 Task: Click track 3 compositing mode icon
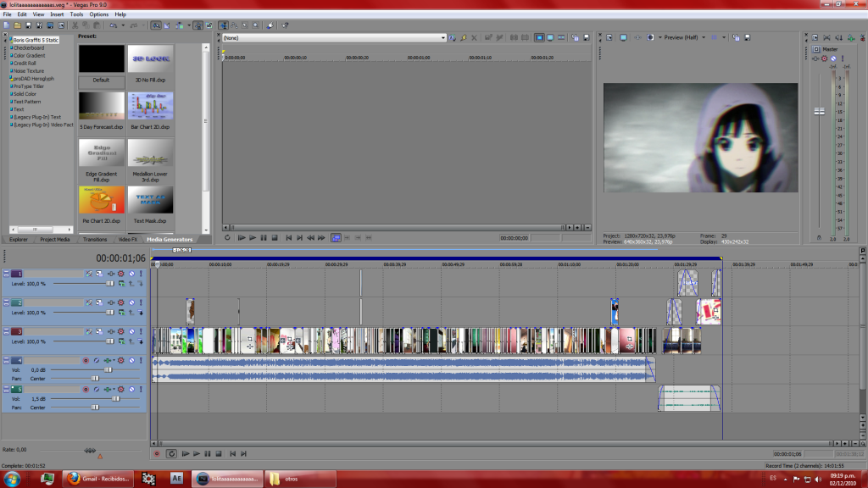122,341
